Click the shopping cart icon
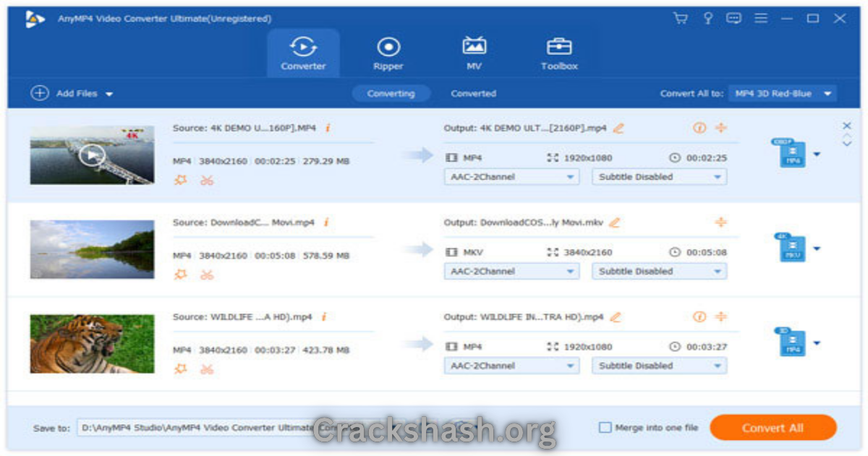The image size is (868, 456). (680, 19)
